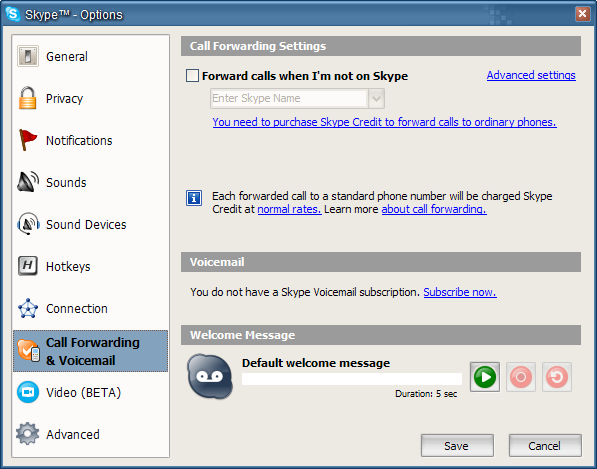Screen dimensions: 597x469
Task: Open the Advanced gear icon
Action: coord(27,434)
